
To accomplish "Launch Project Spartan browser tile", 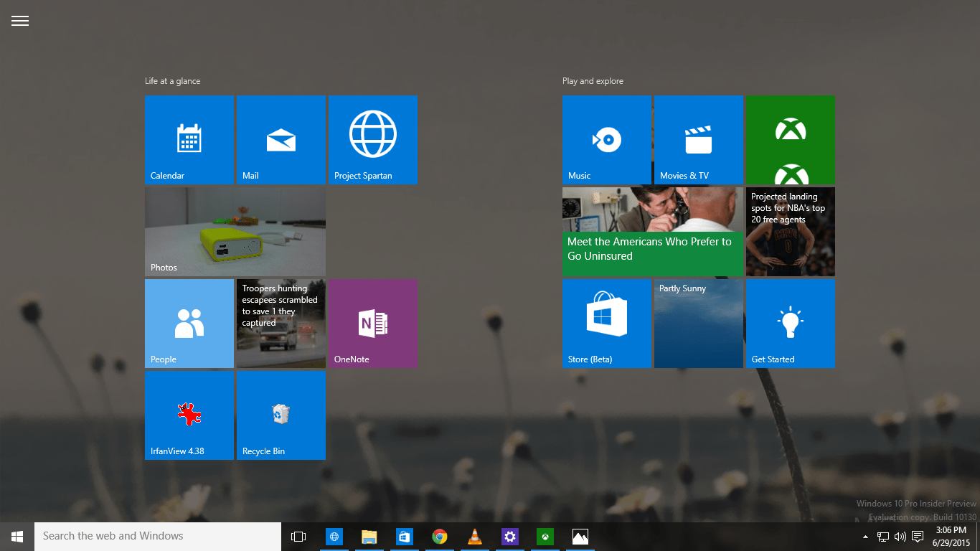I will [373, 140].
